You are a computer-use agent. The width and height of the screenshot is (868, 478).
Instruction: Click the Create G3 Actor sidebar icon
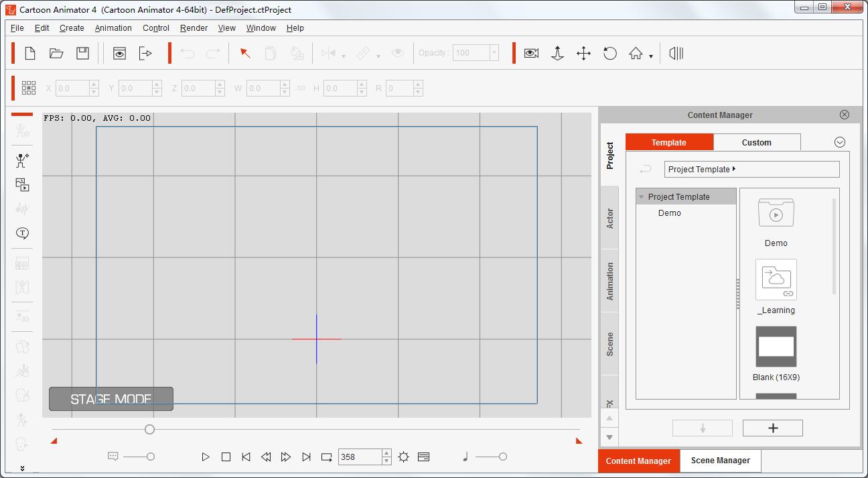pyautogui.click(x=22, y=160)
